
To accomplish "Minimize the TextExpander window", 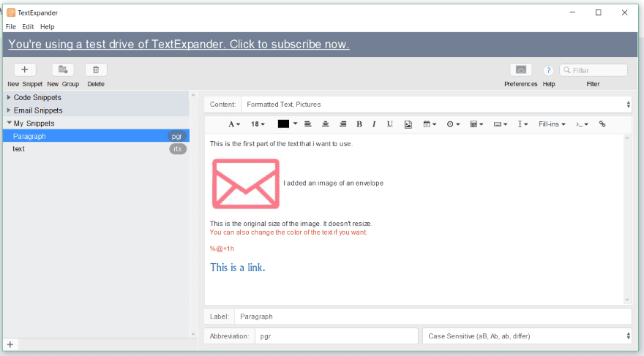I will pyautogui.click(x=572, y=12).
